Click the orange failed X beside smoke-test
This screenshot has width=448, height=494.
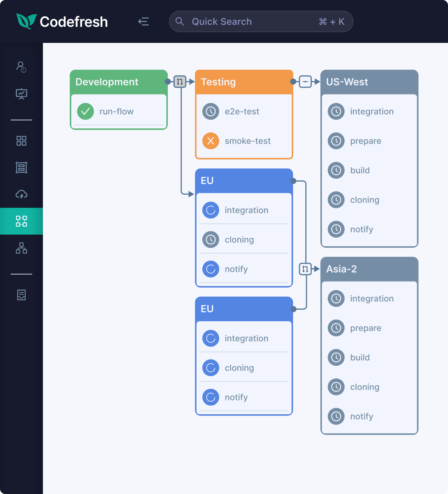(211, 141)
